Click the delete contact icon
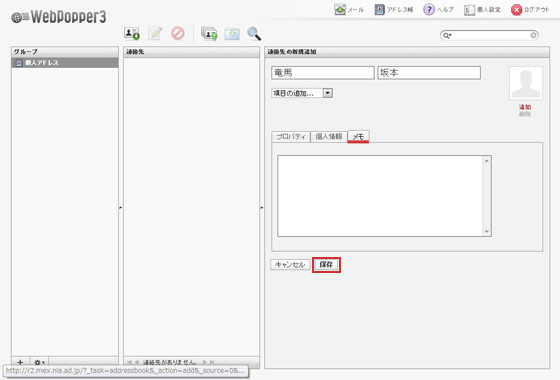This screenshot has width=560, height=380. pyautogui.click(x=178, y=33)
